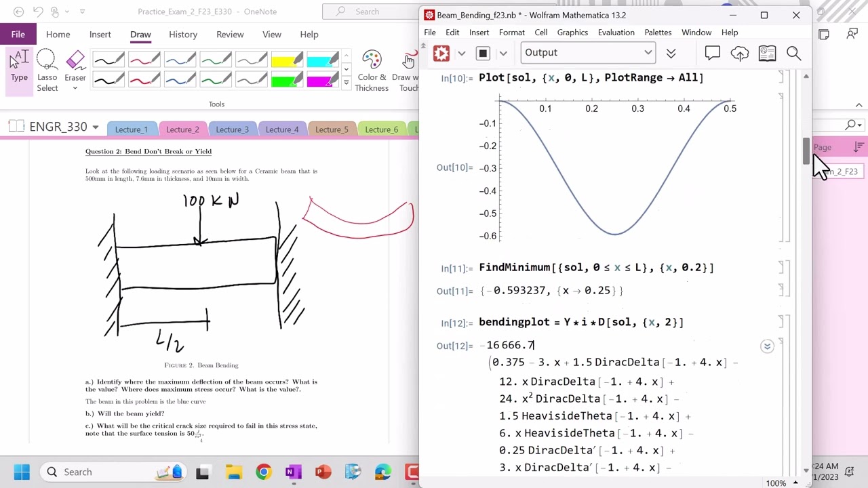868x488 pixels.
Task: Pick the black pen in bottom row
Action: (108, 81)
